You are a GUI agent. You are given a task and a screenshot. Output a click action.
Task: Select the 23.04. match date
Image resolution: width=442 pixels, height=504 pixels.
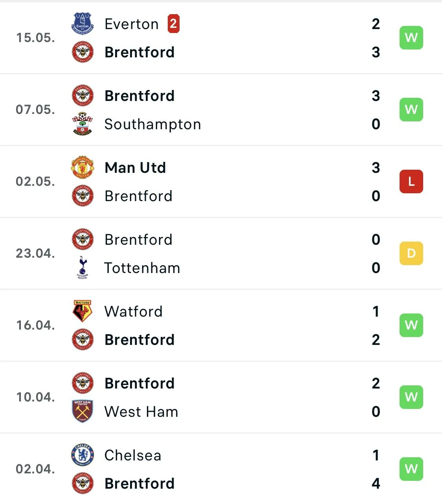pos(35,253)
